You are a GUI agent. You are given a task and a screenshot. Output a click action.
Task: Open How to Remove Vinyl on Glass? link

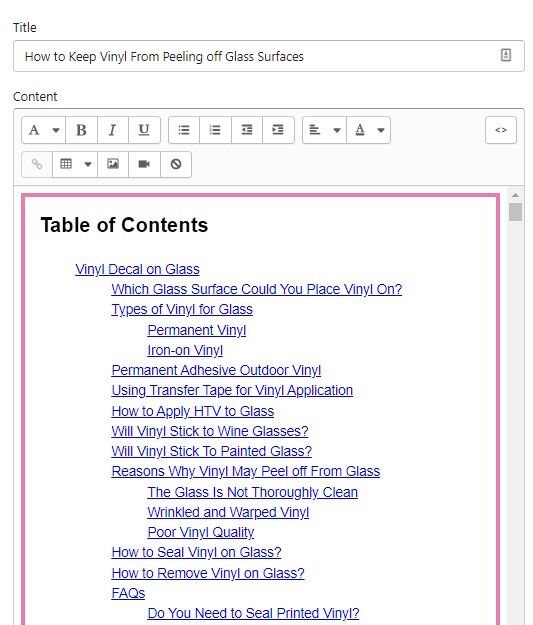click(208, 573)
